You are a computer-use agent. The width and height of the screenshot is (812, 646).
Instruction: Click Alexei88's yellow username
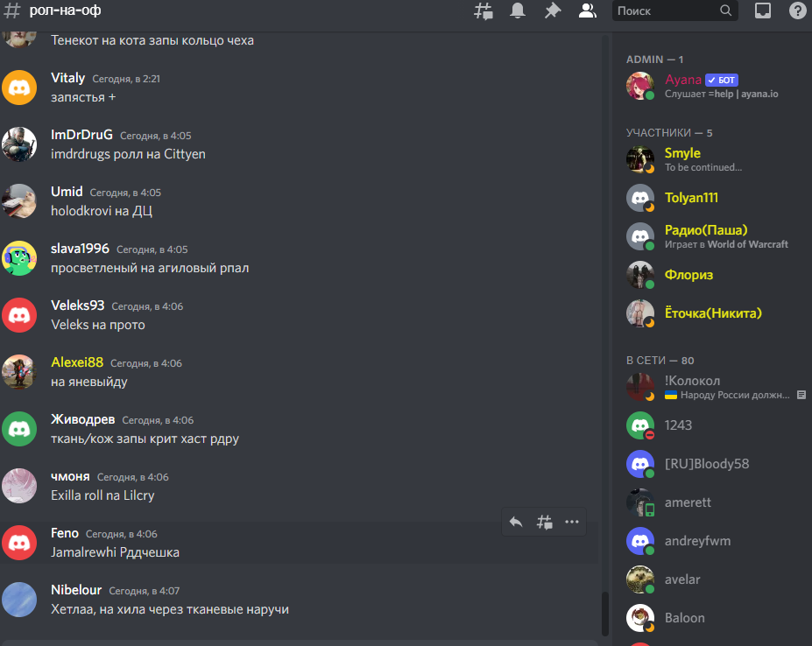pos(77,362)
